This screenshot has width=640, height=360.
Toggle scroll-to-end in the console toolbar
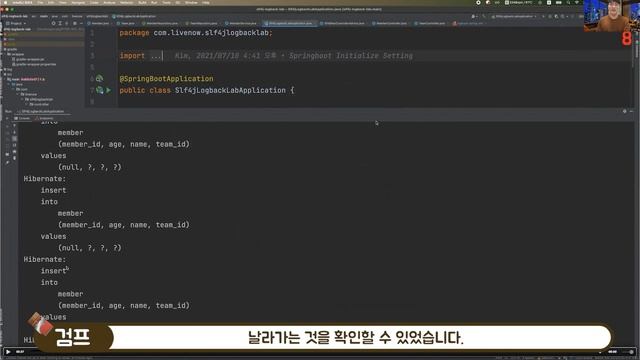tap(14, 145)
